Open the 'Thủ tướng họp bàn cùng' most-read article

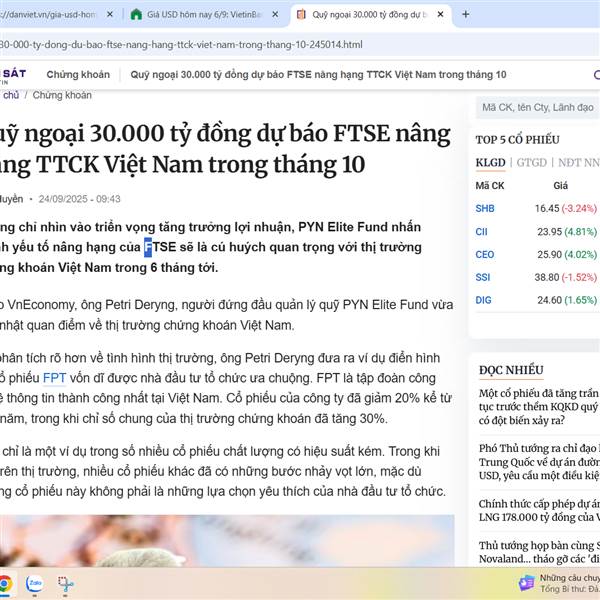pyautogui.click(x=539, y=552)
